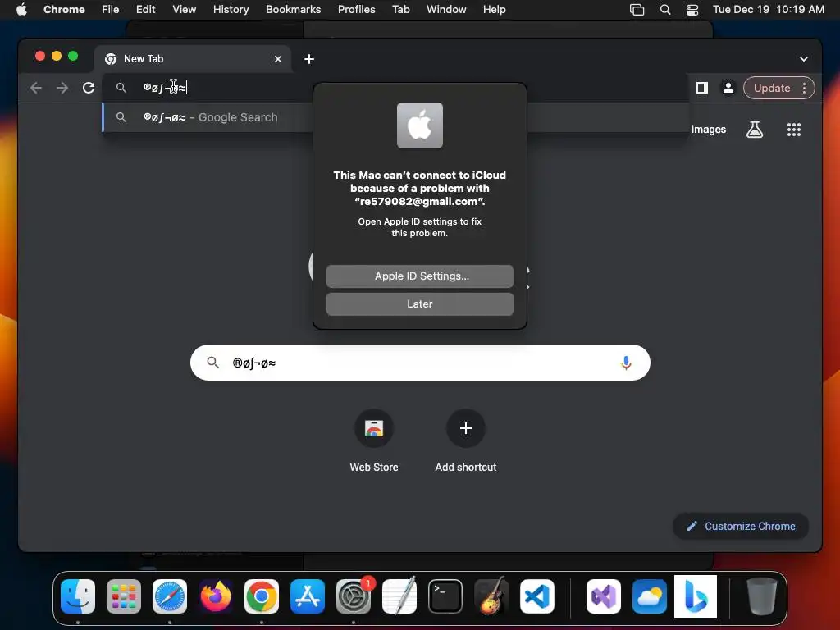The width and height of the screenshot is (840, 630).
Task: Open Visual Studio Code from the Dock
Action: pyautogui.click(x=537, y=596)
